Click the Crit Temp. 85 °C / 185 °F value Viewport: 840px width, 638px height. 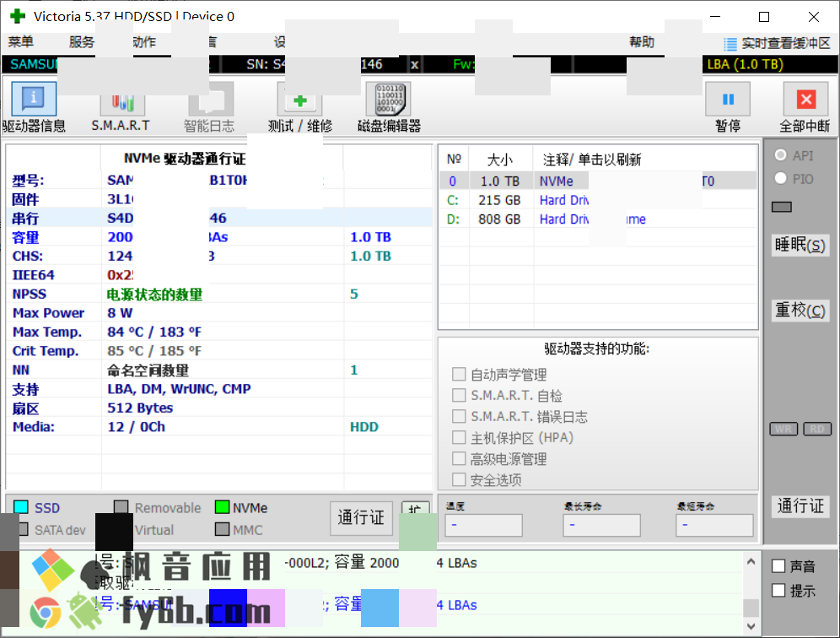[x=154, y=350]
